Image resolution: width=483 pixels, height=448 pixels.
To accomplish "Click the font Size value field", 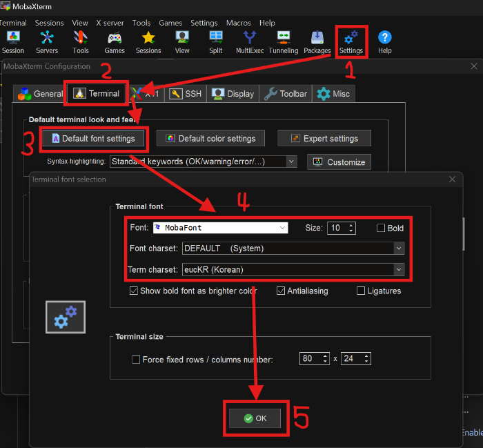I will [x=337, y=228].
